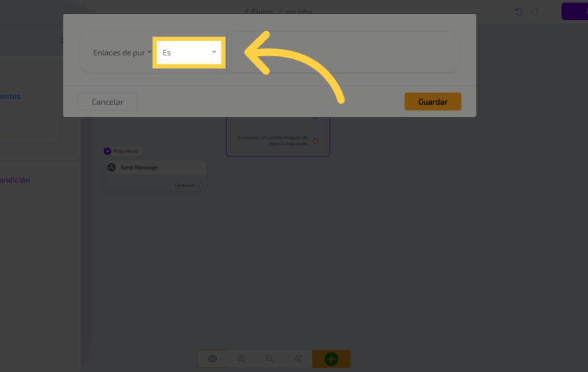Click the Send Message node cube icon
This screenshot has width=588, height=372.
coord(112,167)
